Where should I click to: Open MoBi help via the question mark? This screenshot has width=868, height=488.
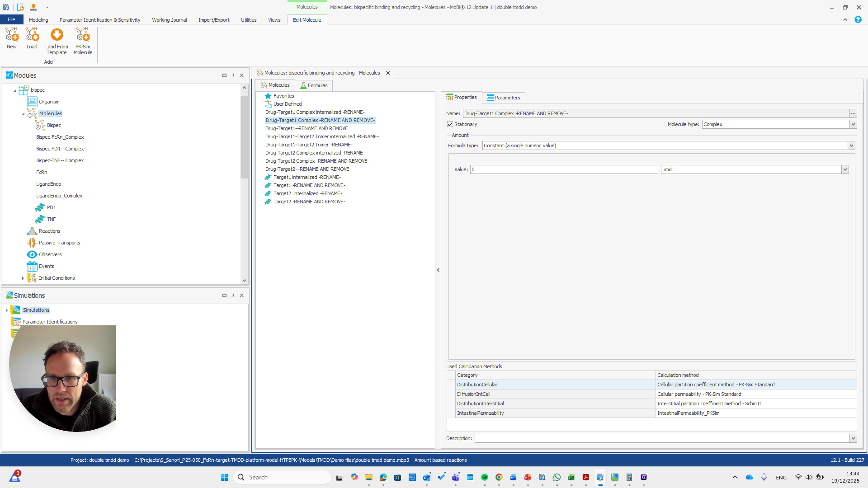pyautogui.click(x=858, y=19)
